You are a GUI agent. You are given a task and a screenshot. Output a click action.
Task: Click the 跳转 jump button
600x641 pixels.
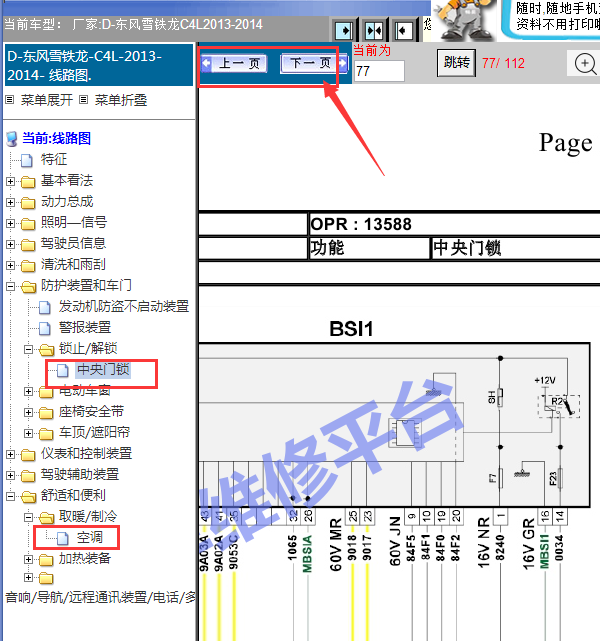pos(456,63)
